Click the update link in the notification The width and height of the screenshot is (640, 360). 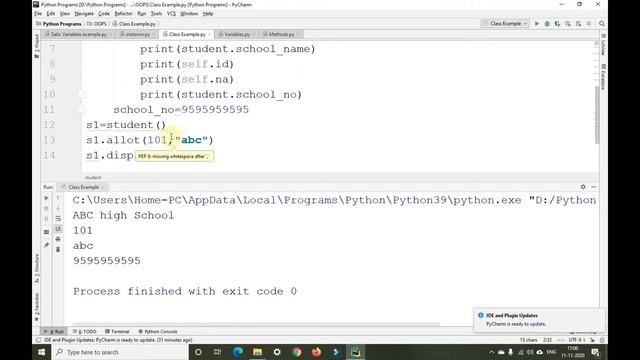tap(538, 324)
